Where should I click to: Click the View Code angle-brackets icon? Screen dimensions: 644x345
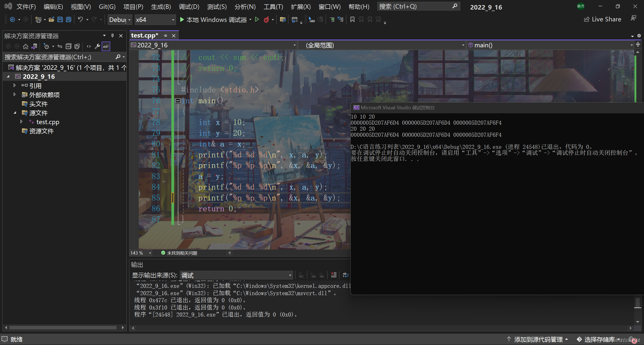[x=89, y=46]
